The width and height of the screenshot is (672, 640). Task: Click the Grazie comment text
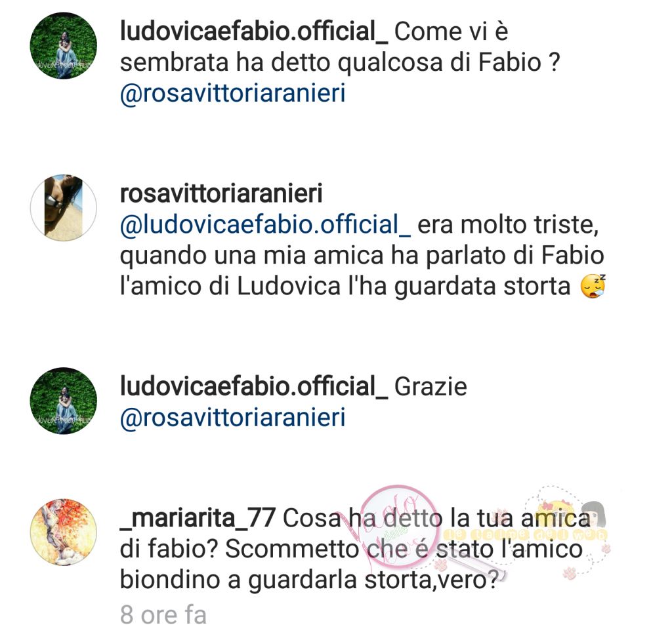coord(430,386)
